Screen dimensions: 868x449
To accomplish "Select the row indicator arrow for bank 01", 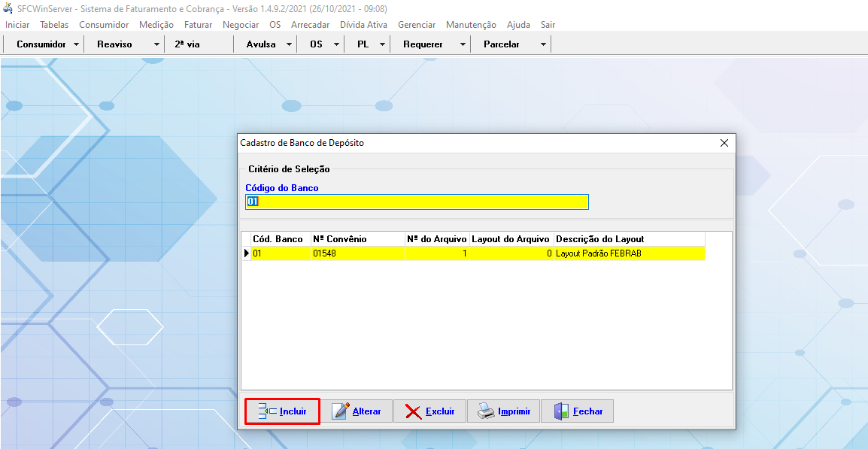I will coord(246,253).
